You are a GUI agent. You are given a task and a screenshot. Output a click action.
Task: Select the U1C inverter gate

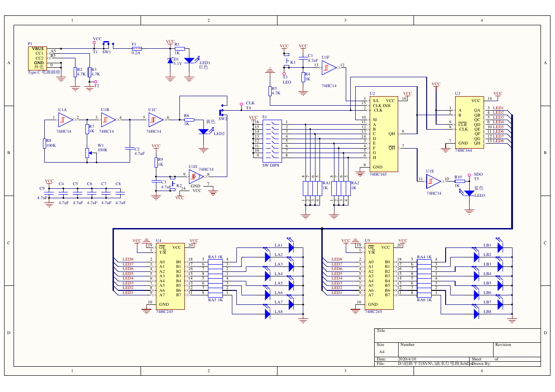click(156, 119)
